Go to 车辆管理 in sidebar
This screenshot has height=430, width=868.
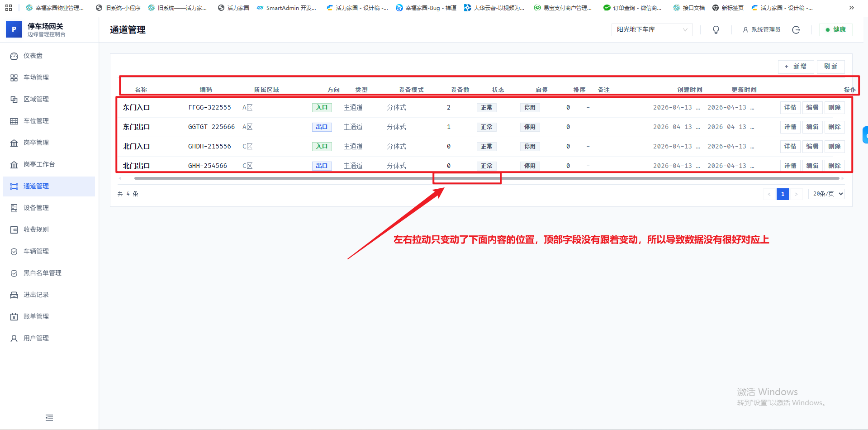[36, 251]
